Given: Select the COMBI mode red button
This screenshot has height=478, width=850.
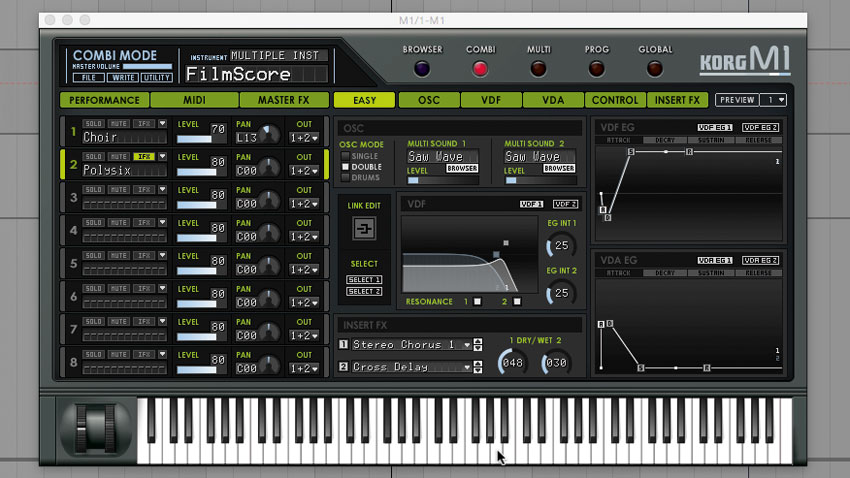Looking at the screenshot, I should point(480,69).
